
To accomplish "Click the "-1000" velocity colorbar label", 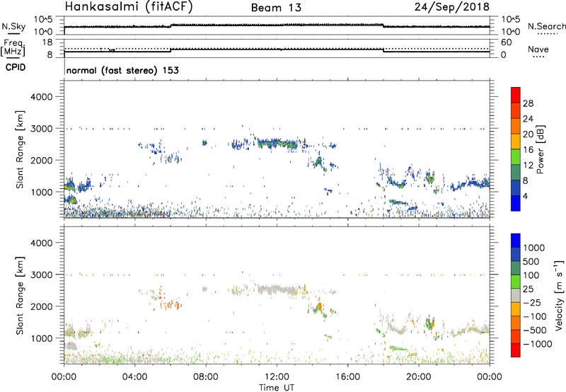I will click(x=538, y=344).
